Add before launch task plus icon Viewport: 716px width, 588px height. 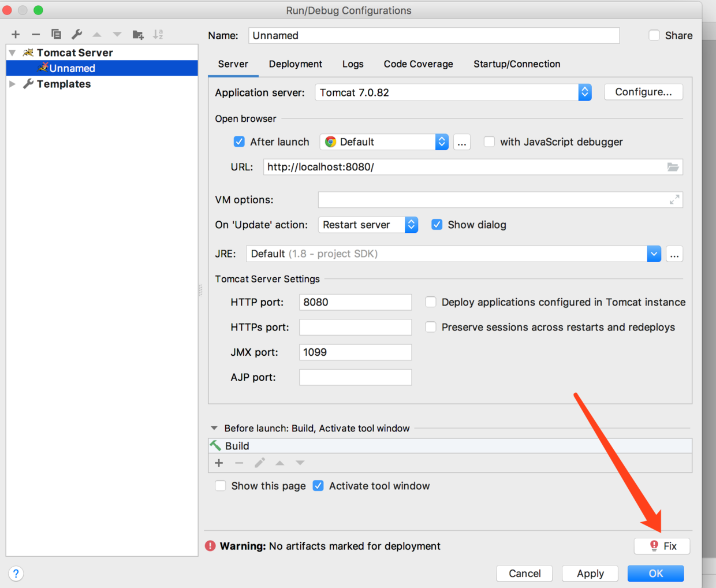[x=219, y=463]
